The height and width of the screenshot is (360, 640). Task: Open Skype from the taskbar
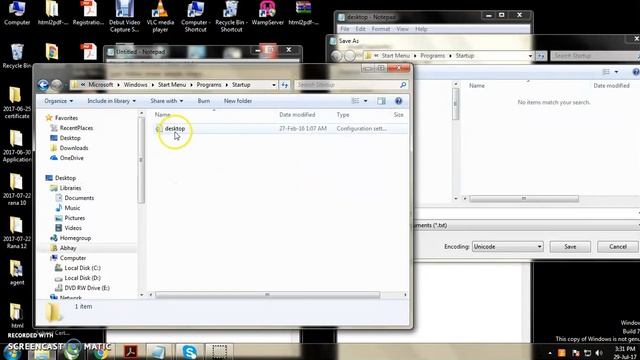tap(190, 351)
